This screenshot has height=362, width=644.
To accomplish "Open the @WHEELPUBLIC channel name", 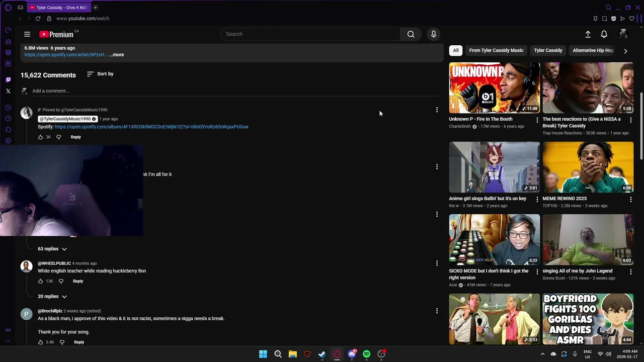I will (x=54, y=263).
